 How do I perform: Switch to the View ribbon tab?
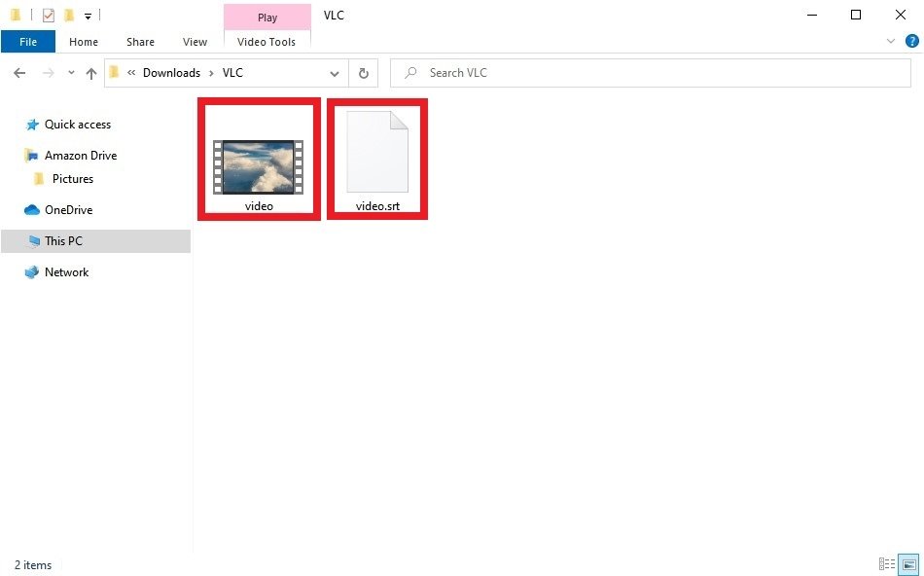(195, 42)
